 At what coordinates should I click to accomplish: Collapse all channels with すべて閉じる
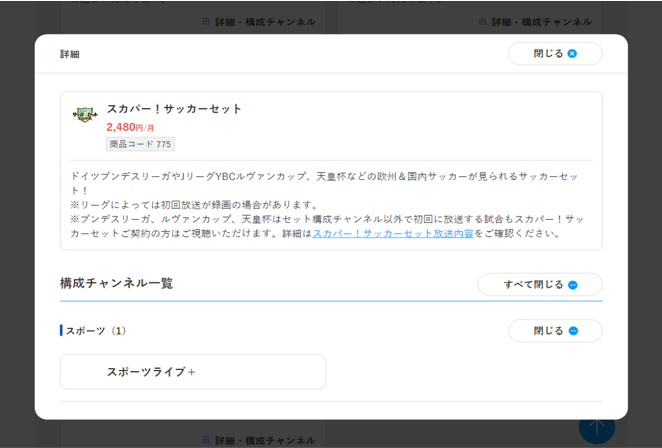540,285
